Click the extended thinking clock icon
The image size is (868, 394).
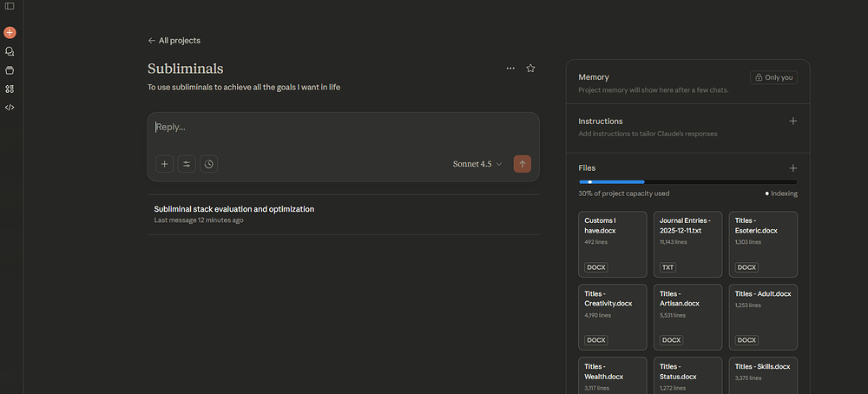pos(208,164)
